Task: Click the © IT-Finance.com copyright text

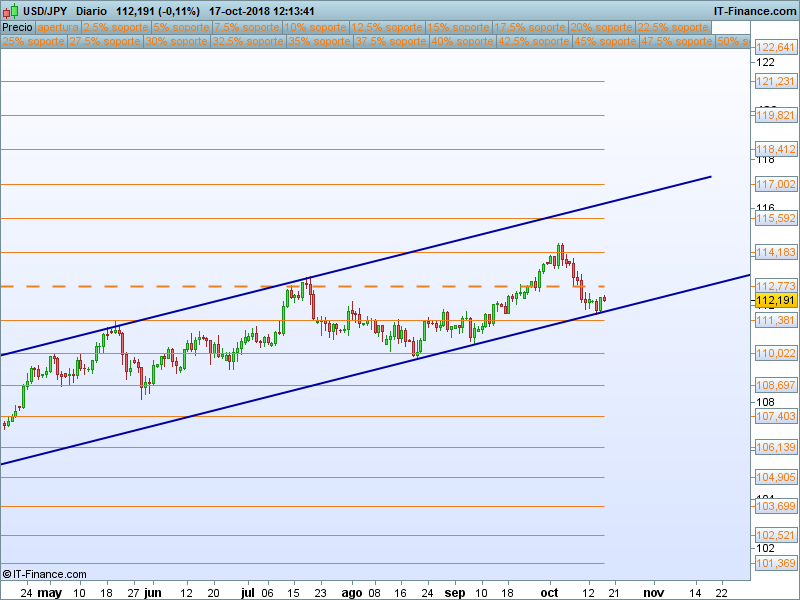Action: [44, 574]
